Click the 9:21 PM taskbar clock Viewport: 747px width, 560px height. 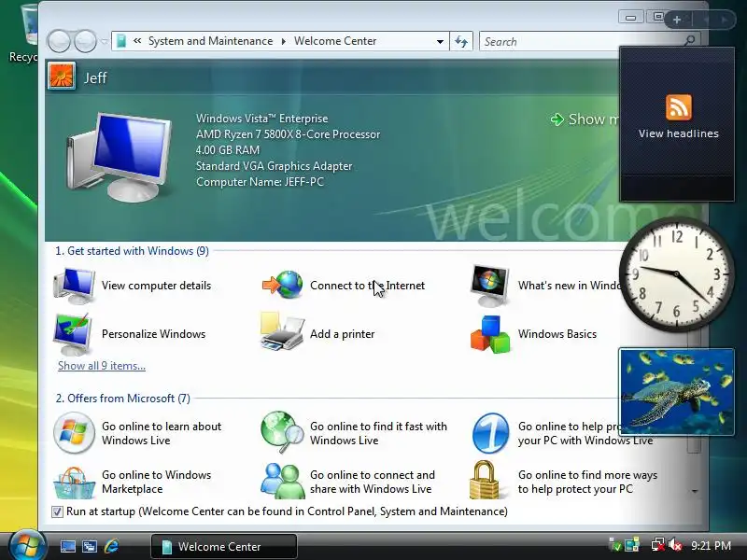pos(711,546)
